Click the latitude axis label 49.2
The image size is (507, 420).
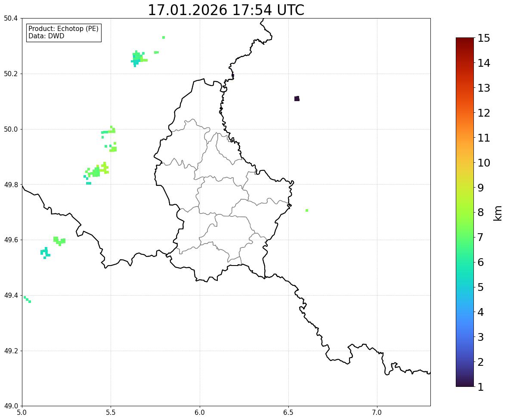click(x=11, y=351)
